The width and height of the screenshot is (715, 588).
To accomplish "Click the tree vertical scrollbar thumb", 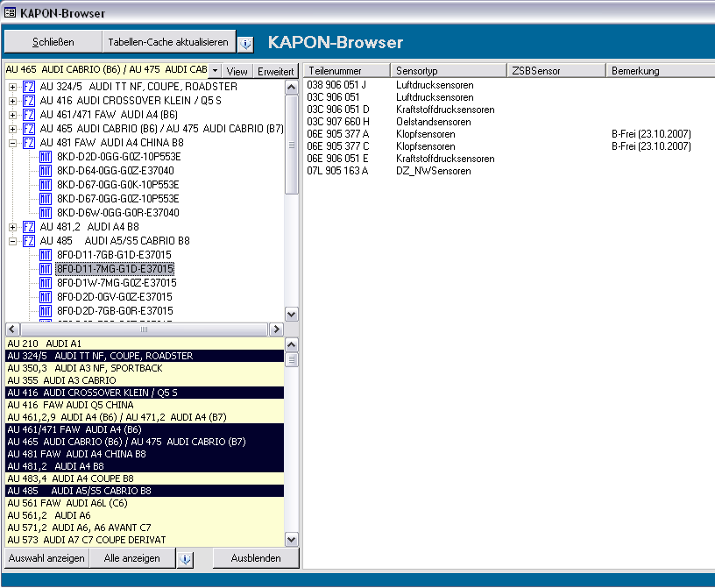I will (292, 145).
